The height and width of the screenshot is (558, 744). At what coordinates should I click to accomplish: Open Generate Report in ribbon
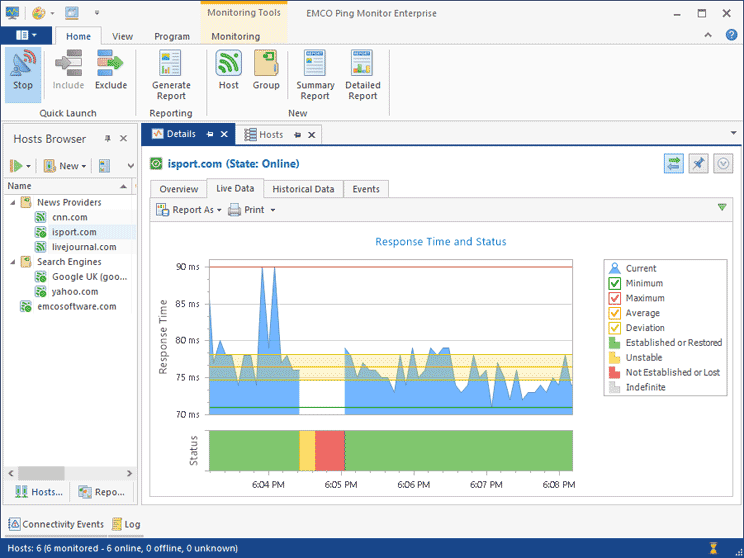tap(171, 74)
